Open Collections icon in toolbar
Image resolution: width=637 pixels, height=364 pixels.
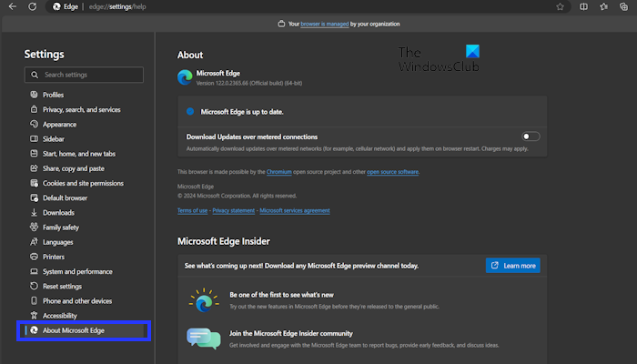pyautogui.click(x=623, y=6)
